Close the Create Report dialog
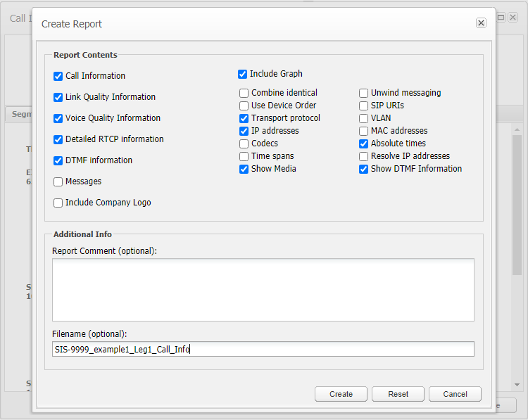Image resolution: width=528 pixels, height=420 pixels. point(481,23)
